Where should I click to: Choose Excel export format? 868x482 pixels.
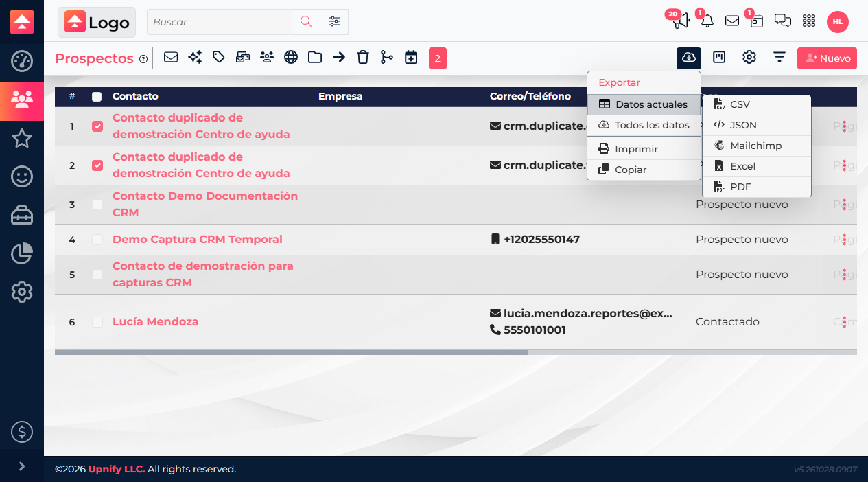click(757, 166)
